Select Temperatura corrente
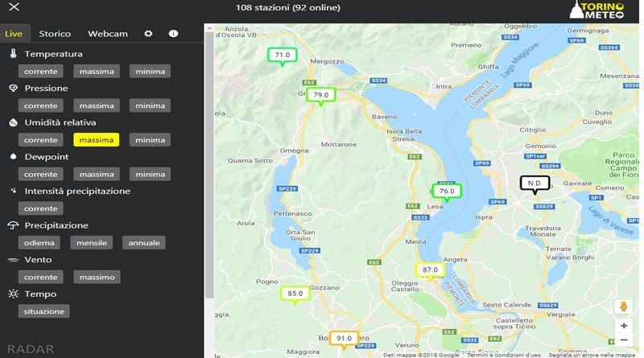This screenshot has width=644, height=358. (x=41, y=71)
